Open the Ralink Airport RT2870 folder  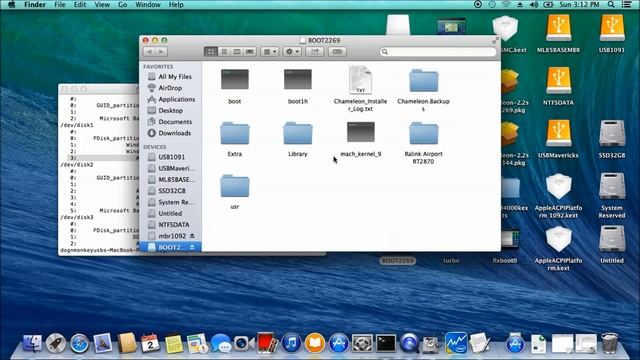424,133
